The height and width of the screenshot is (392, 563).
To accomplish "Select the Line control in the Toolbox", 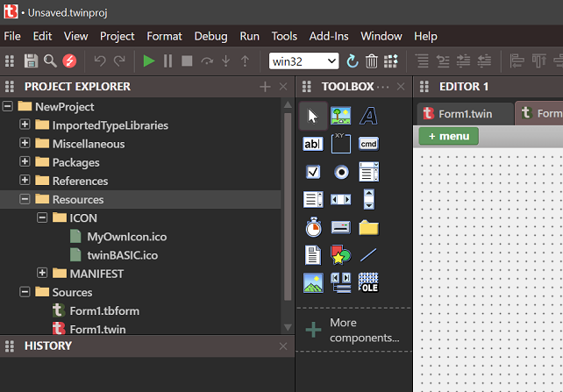I will click(x=368, y=254).
